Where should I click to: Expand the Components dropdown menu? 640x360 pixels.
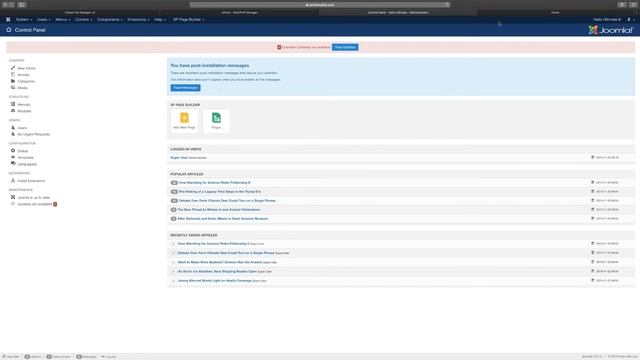click(x=110, y=20)
